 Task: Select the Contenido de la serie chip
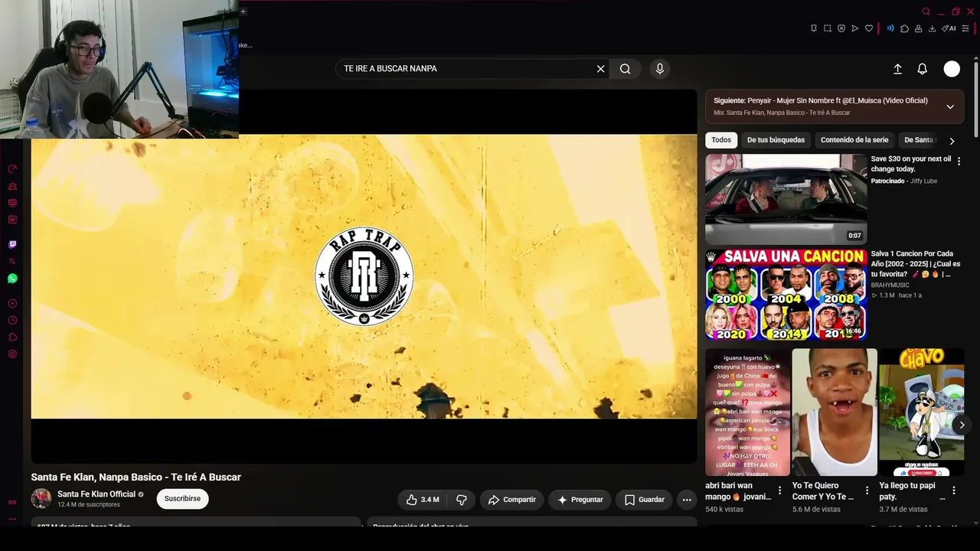pos(854,140)
